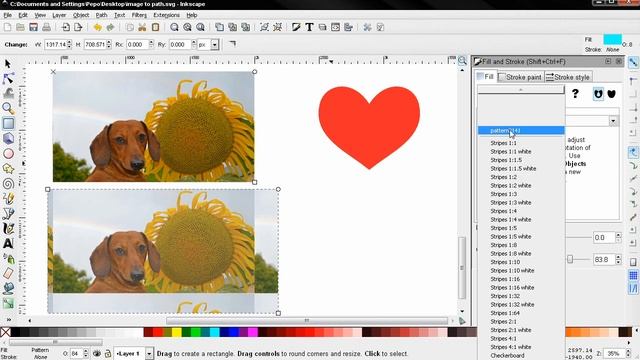This screenshot has height=360, width=640.
Task: Select the Tweak tool
Action: coord(8,93)
